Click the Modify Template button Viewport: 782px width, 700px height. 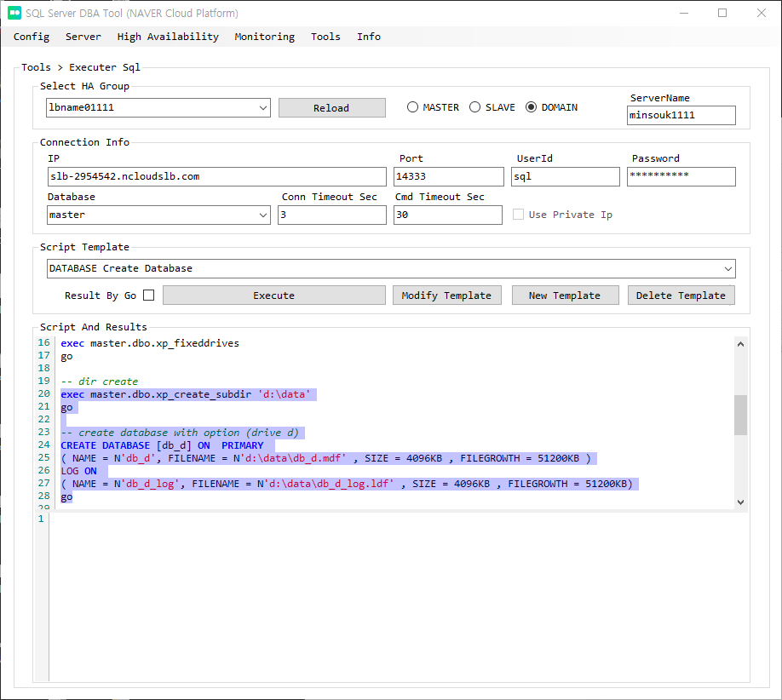click(x=447, y=295)
